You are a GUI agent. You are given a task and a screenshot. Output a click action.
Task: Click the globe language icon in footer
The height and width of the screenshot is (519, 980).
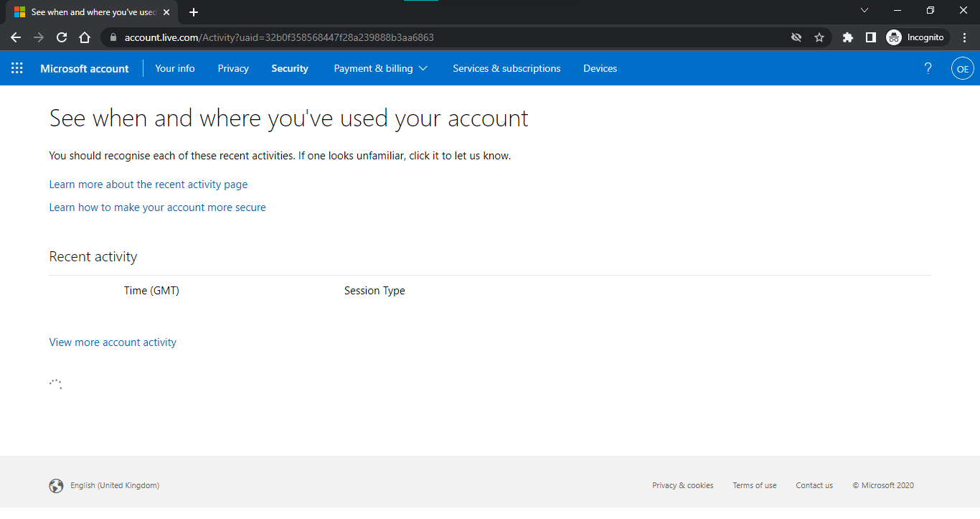[56, 486]
